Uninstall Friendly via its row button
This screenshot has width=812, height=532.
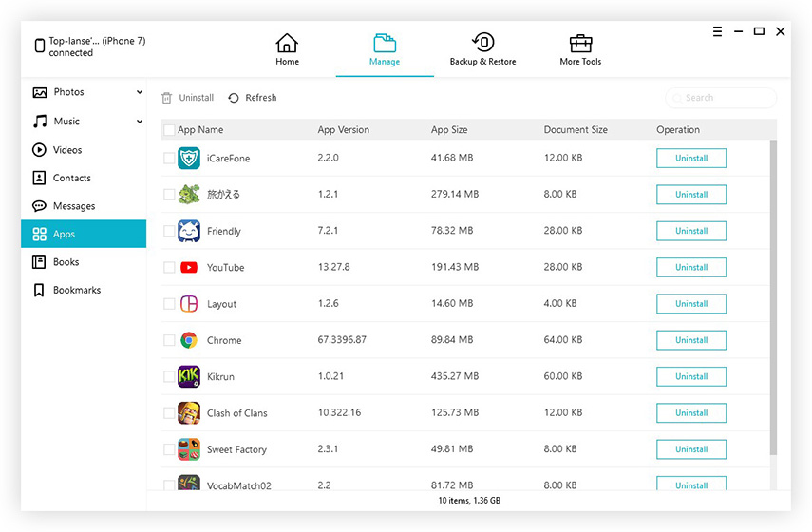(691, 231)
